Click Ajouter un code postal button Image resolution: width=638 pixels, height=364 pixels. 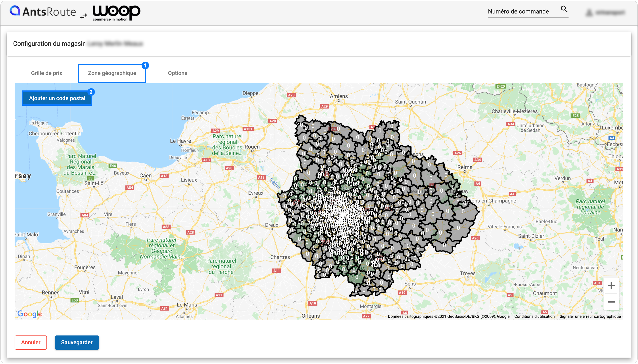pyautogui.click(x=57, y=98)
